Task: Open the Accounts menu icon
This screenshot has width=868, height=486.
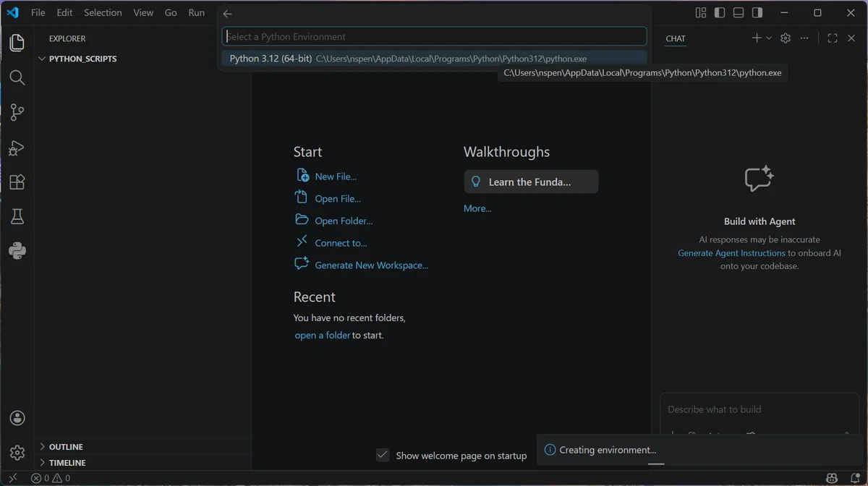Action: (x=17, y=418)
